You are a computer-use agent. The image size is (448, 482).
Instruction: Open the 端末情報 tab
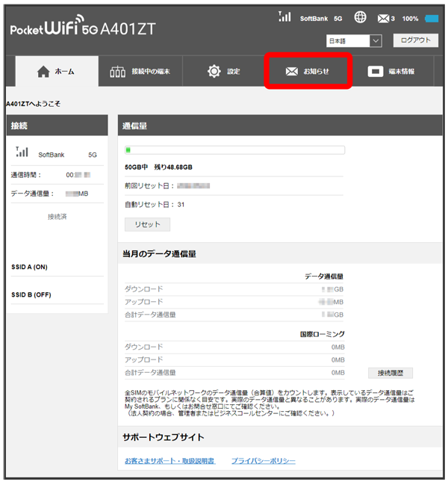(391, 72)
